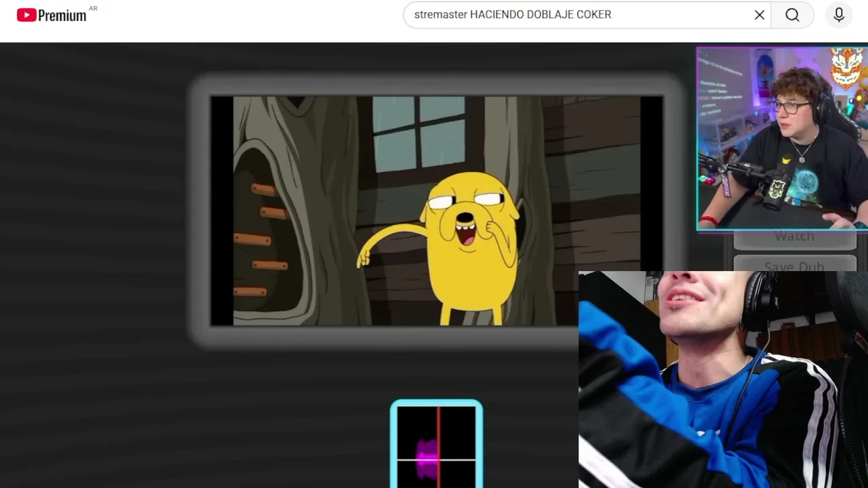This screenshot has width=868, height=488.
Task: Start voice search with the microphone icon
Action: point(839,15)
